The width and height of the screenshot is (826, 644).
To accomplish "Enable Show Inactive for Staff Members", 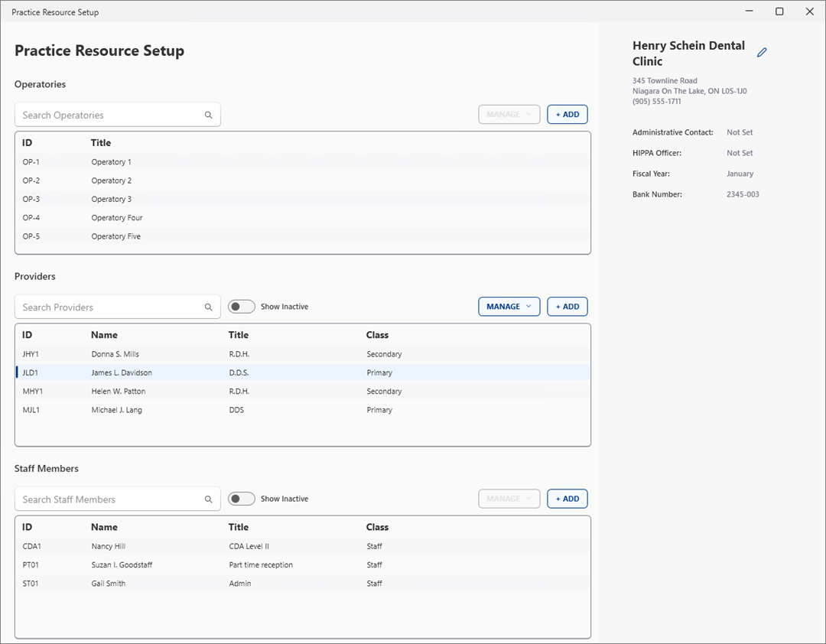I will (242, 499).
